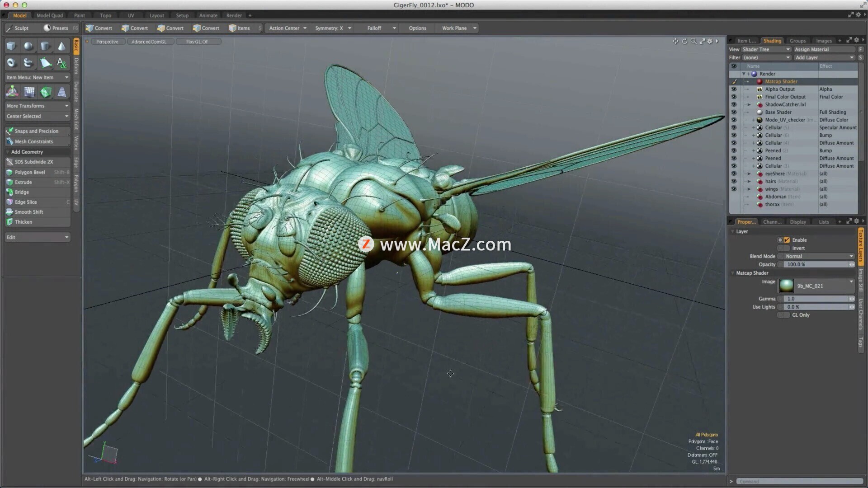Open the Add Layer dropdown
The width and height of the screenshot is (868, 488).
(825, 57)
